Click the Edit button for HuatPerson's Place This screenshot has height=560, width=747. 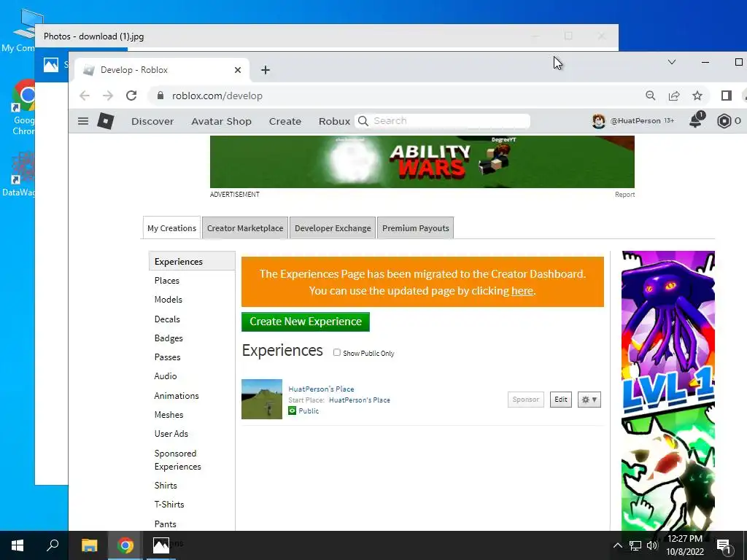click(x=561, y=400)
